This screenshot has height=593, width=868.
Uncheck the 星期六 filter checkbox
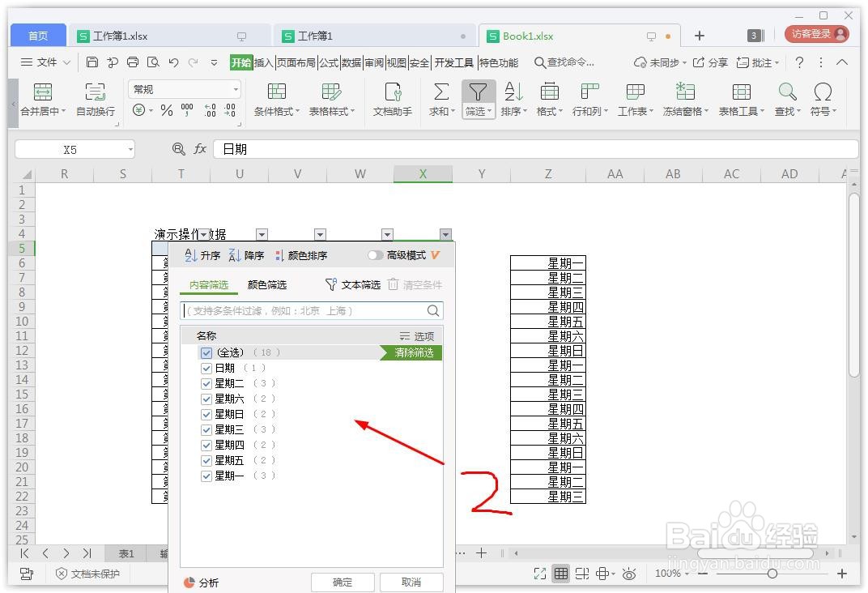[206, 399]
